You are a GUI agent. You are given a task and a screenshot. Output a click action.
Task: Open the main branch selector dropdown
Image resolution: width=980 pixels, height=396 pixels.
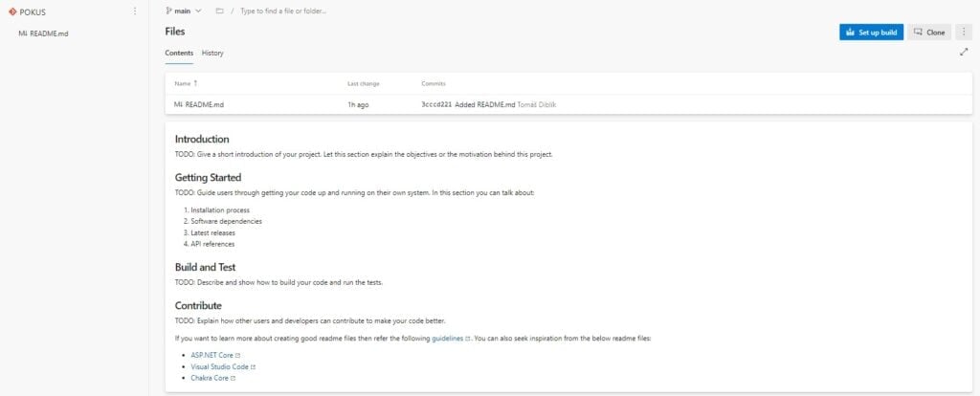[185, 11]
